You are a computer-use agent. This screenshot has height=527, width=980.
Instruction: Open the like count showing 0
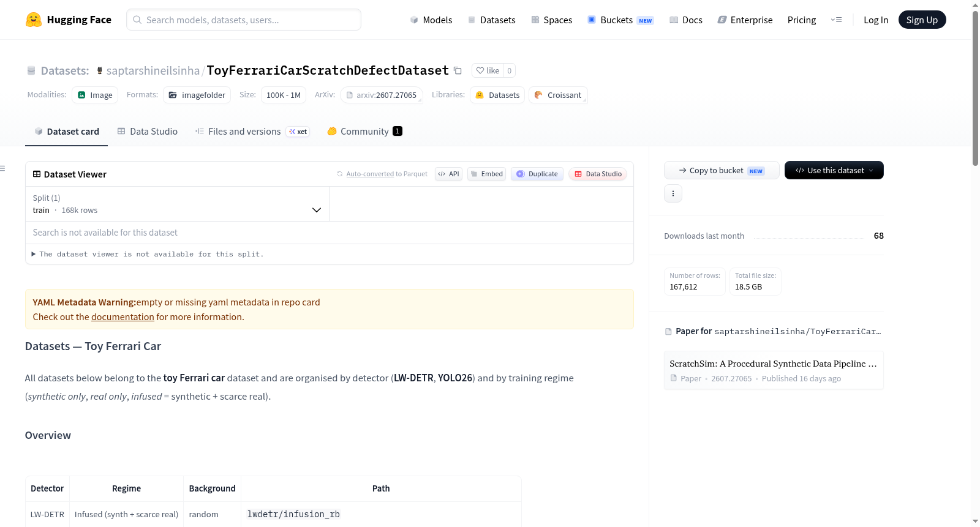pos(510,70)
